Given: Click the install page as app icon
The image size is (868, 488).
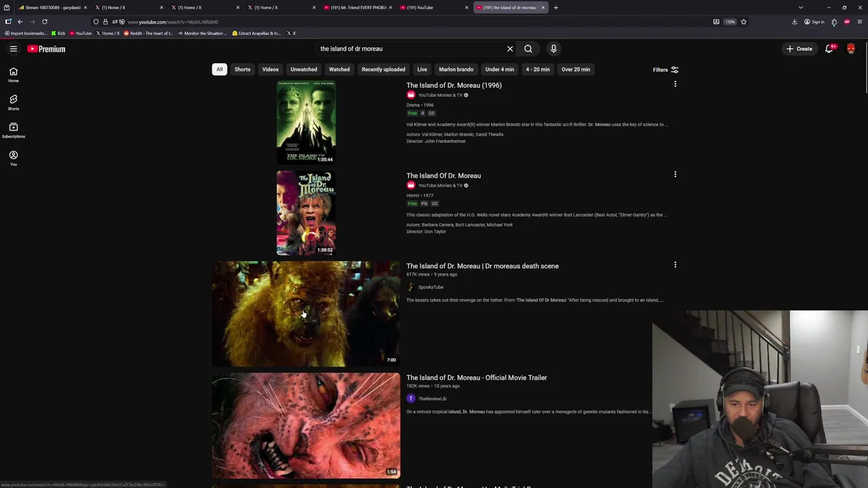Looking at the screenshot, I should [x=716, y=22].
